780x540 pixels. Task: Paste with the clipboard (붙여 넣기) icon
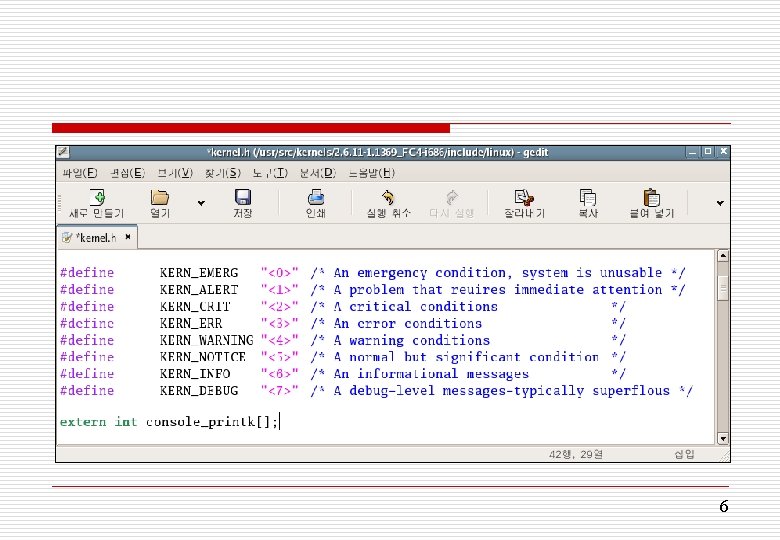tap(651, 197)
